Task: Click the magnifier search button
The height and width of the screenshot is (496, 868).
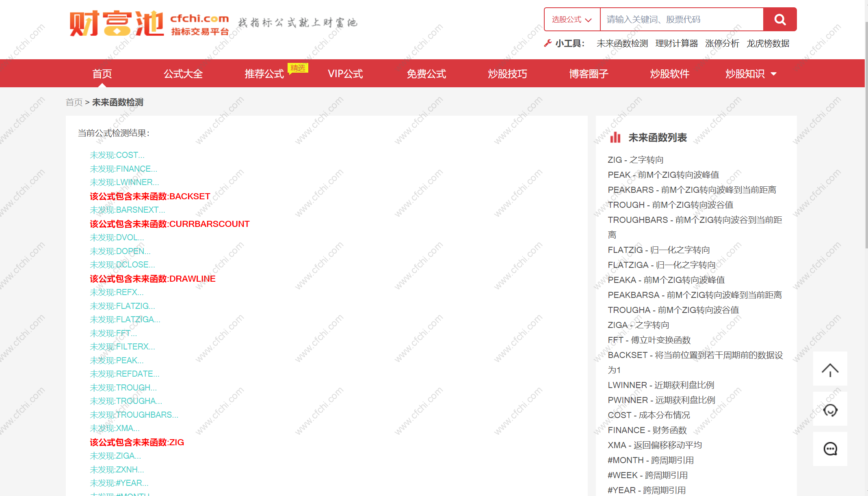Action: [779, 19]
